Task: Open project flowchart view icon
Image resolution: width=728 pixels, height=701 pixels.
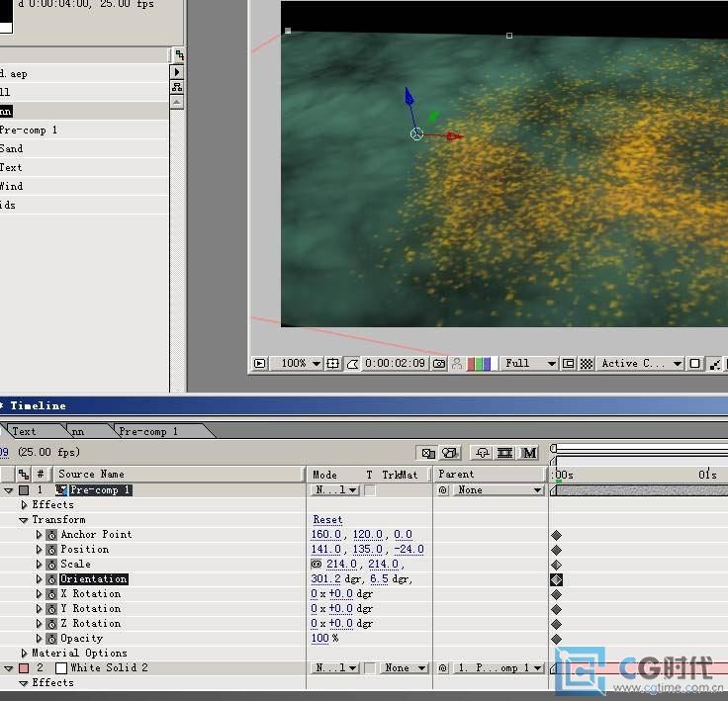Action: pyautogui.click(x=177, y=87)
